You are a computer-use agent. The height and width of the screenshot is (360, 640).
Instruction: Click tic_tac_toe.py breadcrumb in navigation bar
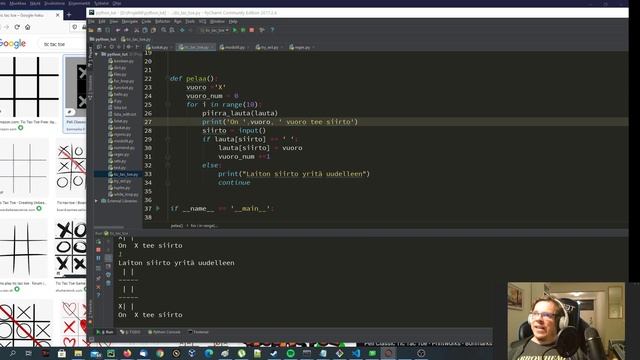[136, 39]
